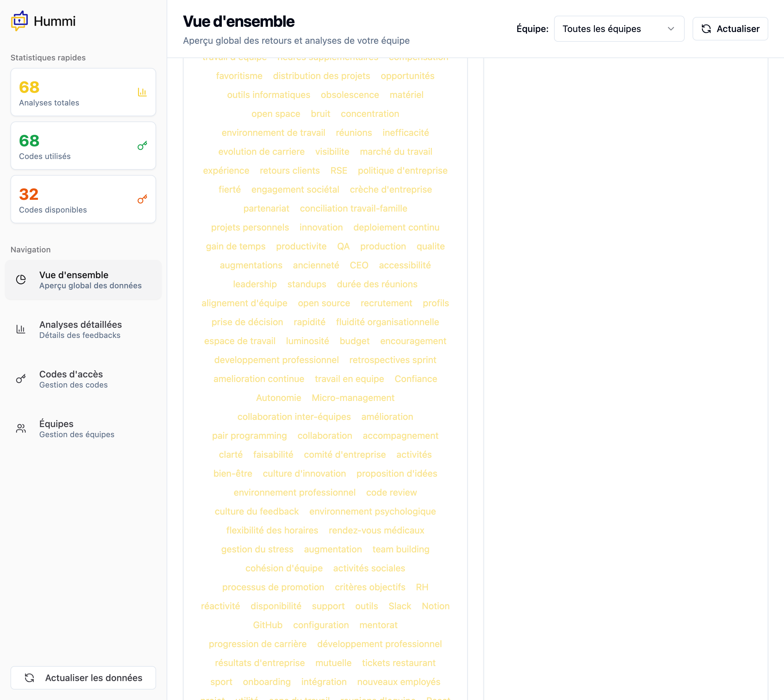Click the bar chart icon beside Analyses détaillées
This screenshot has height=700, width=784.
point(21,329)
